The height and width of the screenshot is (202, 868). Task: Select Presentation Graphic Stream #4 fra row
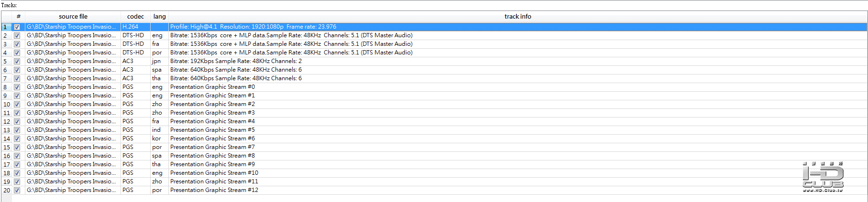click(212, 121)
